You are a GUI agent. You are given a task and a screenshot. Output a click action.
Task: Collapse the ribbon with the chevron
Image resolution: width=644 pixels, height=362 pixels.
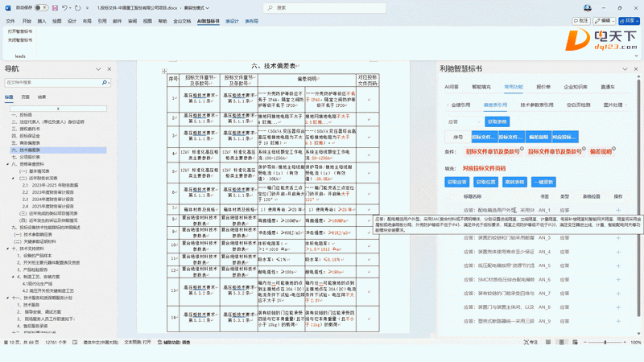click(637, 56)
